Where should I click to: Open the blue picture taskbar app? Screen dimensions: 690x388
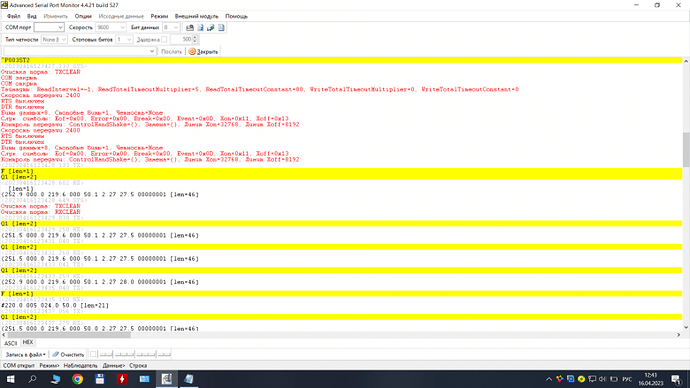(144, 379)
